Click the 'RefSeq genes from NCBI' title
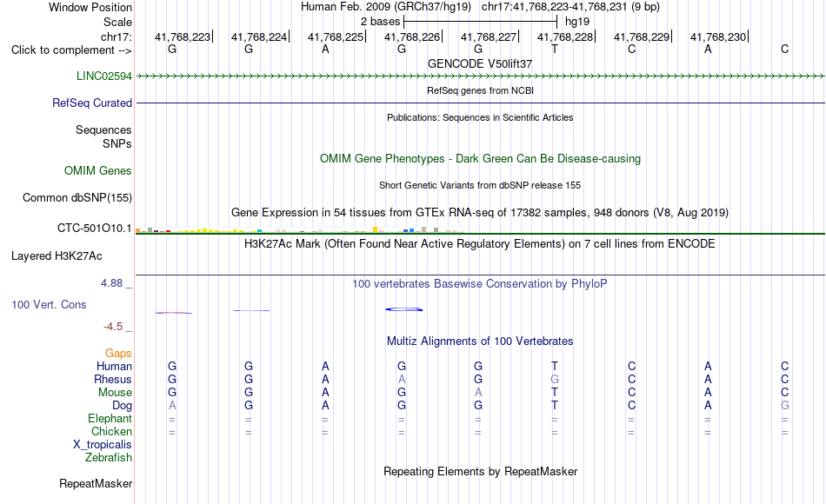 pos(481,90)
